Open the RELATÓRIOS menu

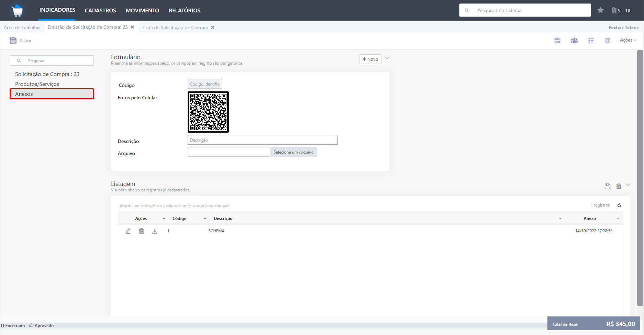185,11
